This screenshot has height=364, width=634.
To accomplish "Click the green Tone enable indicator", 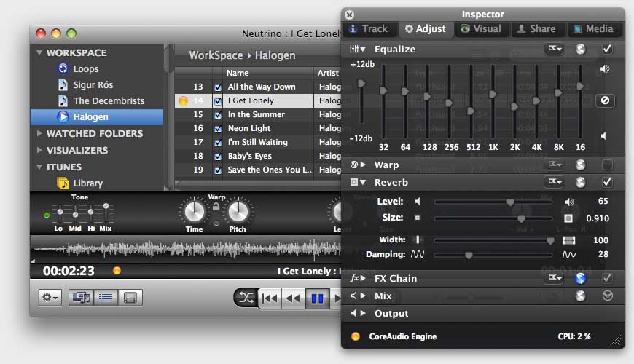I will tap(47, 215).
